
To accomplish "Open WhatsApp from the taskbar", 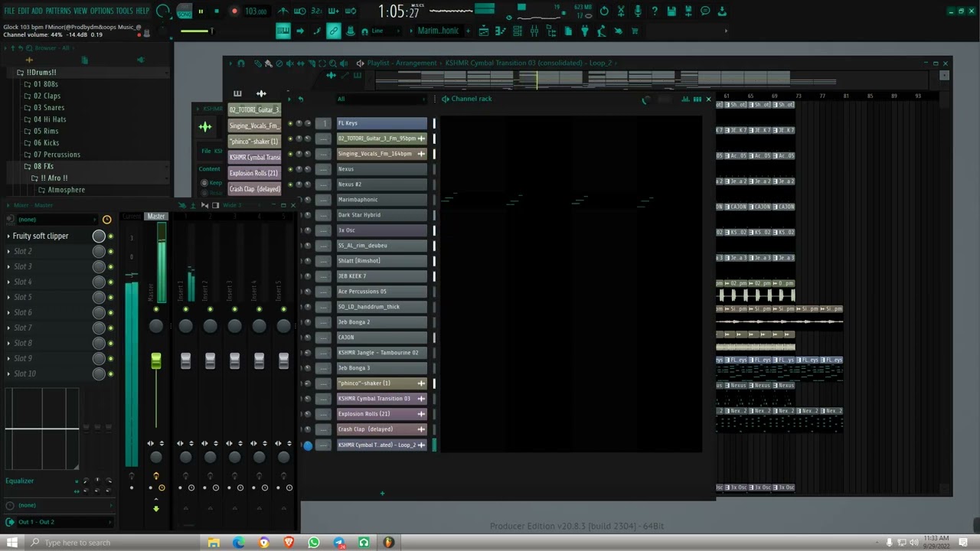I will coord(314,543).
